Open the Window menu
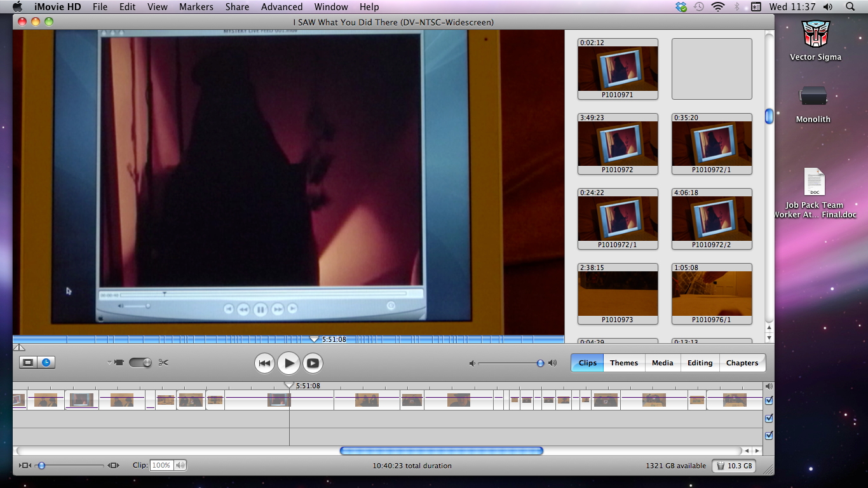This screenshot has height=488, width=868. pos(331,7)
